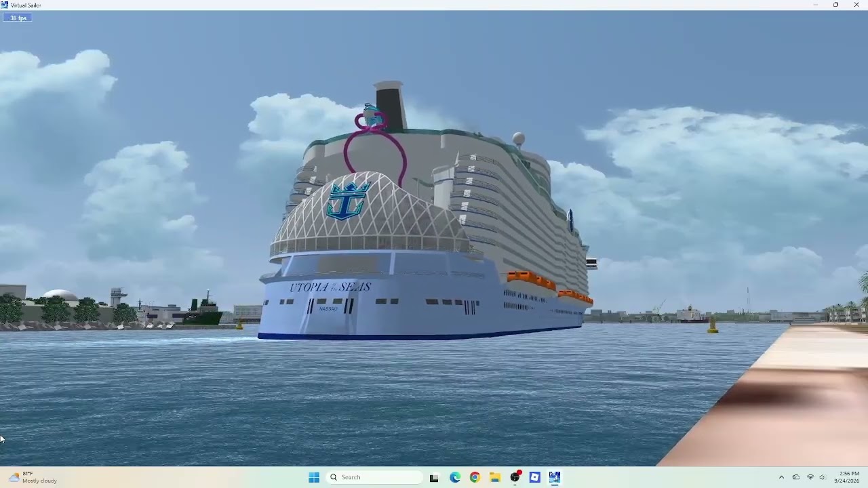Screen dimensions: 868x488
Task: Restore down the Virtual Sailor window
Action: pyautogui.click(x=835, y=5)
